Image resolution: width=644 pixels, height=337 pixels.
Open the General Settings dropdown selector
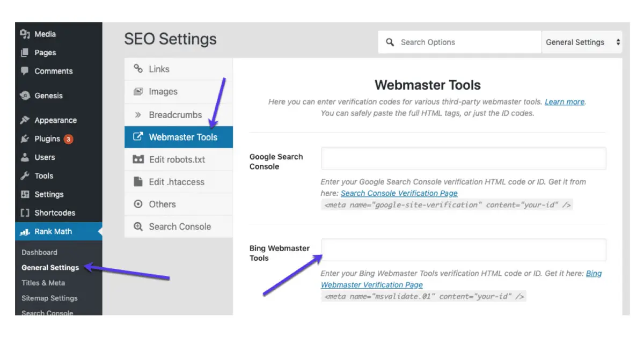point(582,42)
